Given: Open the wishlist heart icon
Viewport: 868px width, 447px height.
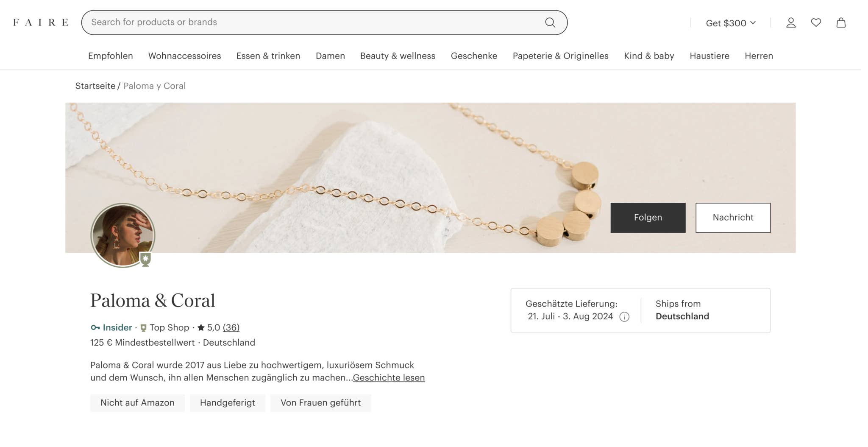Looking at the screenshot, I should tap(816, 22).
